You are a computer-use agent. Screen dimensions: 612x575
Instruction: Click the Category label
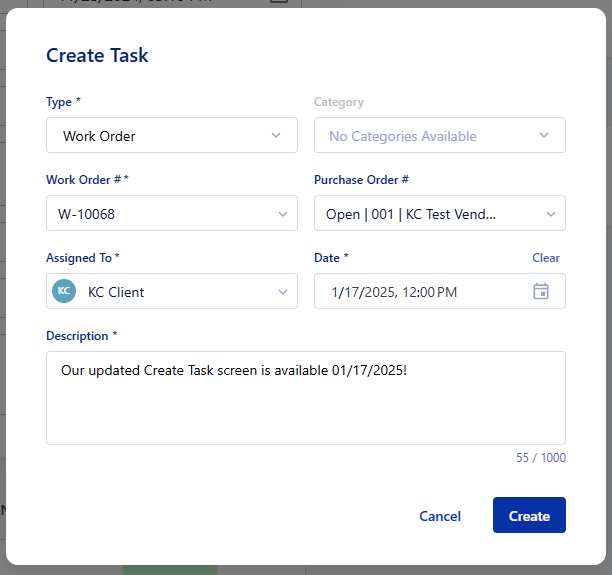(x=339, y=102)
